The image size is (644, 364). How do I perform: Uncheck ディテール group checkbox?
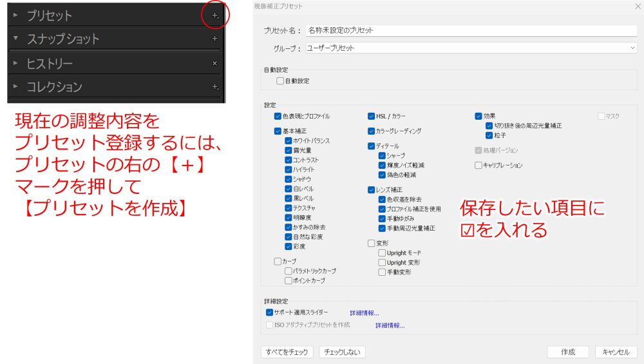click(x=372, y=146)
